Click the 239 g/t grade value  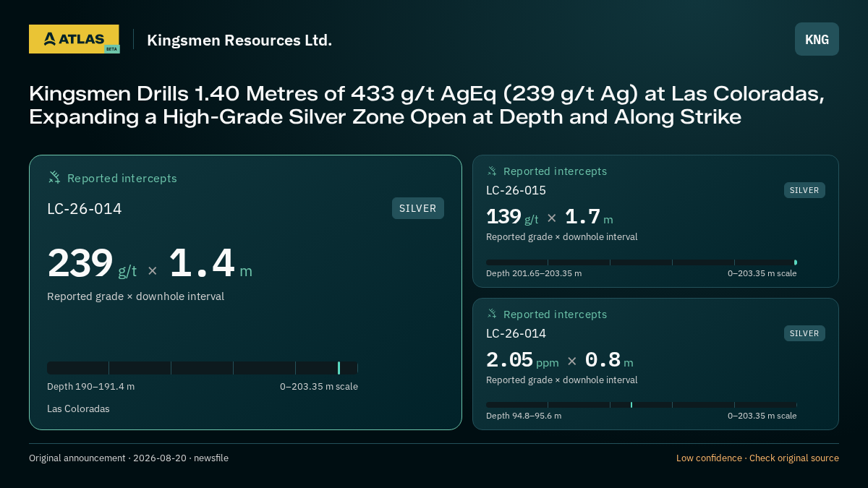(92, 264)
